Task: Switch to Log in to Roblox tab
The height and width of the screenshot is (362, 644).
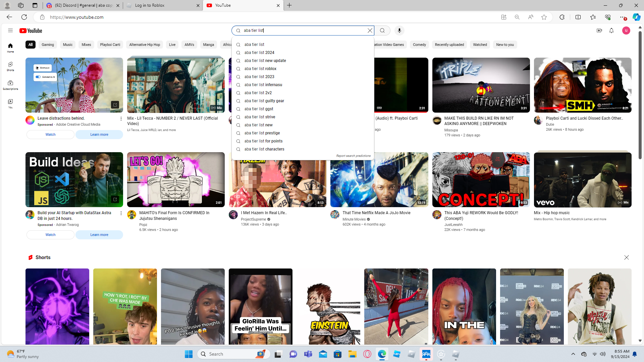Action: [x=163, y=5]
